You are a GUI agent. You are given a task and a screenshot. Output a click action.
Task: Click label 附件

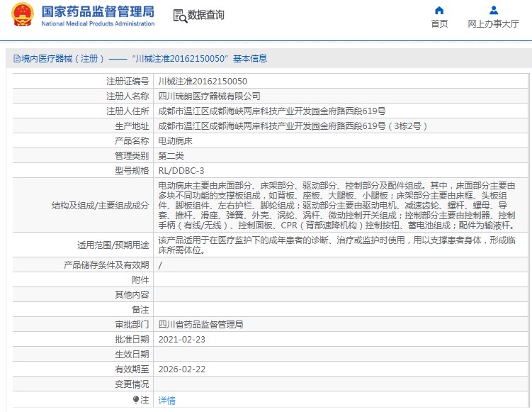pyautogui.click(x=140, y=280)
